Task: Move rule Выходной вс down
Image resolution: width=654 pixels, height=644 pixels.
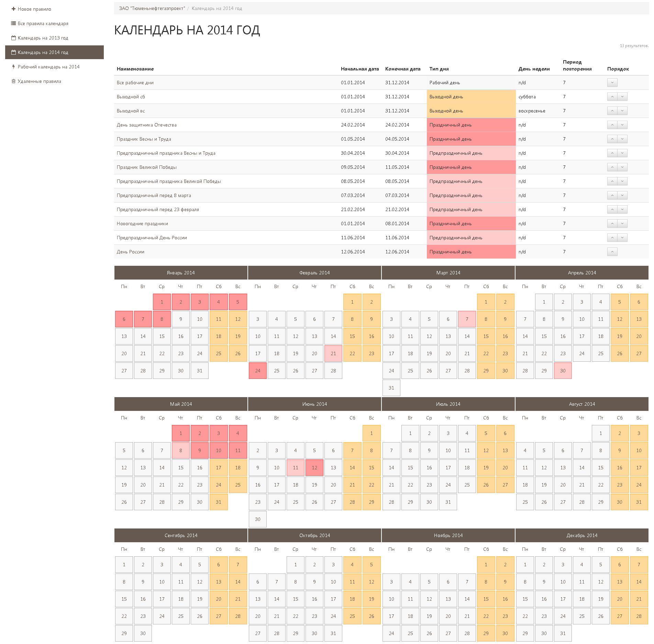Action: point(622,111)
